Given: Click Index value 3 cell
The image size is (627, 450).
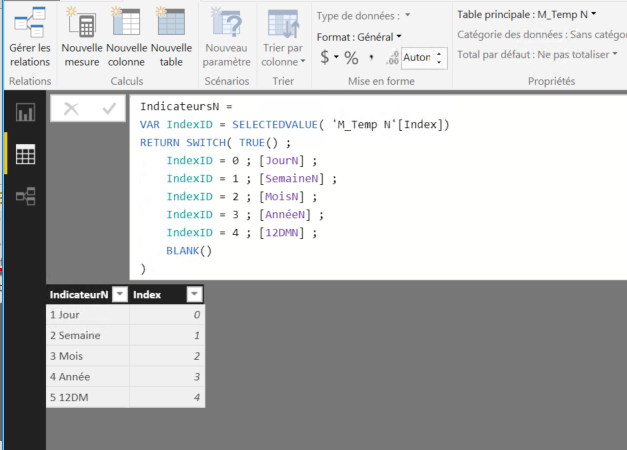Looking at the screenshot, I should click(167, 377).
